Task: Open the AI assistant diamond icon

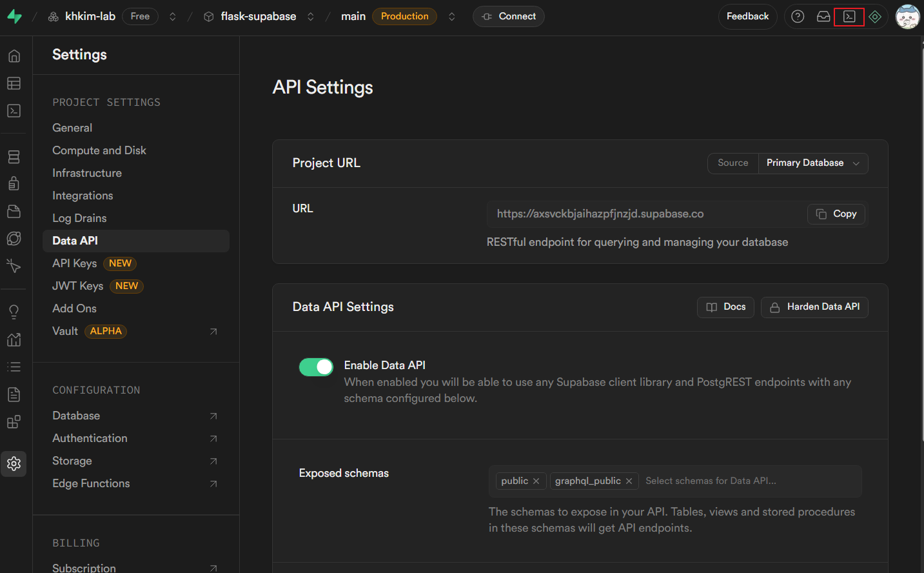Action: [x=875, y=17]
